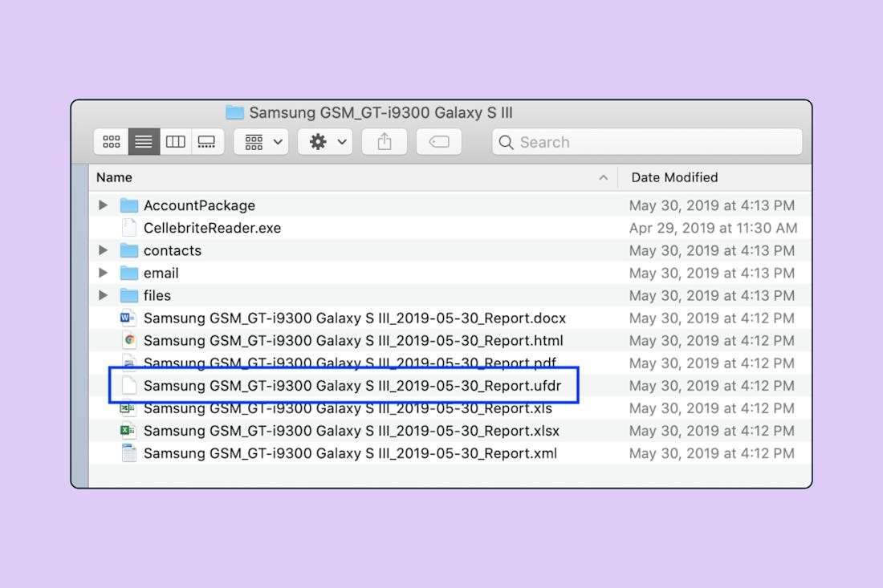Select the _Report.ufdr file name
Image resolution: width=883 pixels, height=588 pixels.
(x=352, y=385)
